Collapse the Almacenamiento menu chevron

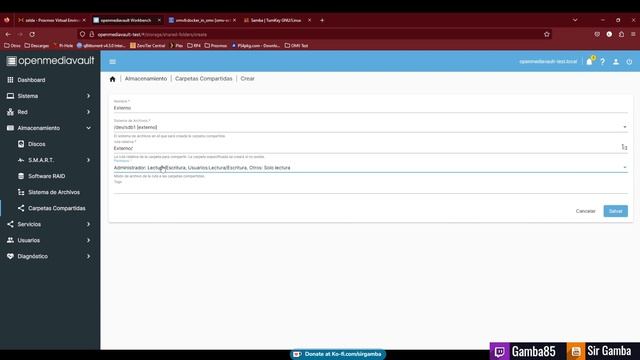(x=88, y=128)
